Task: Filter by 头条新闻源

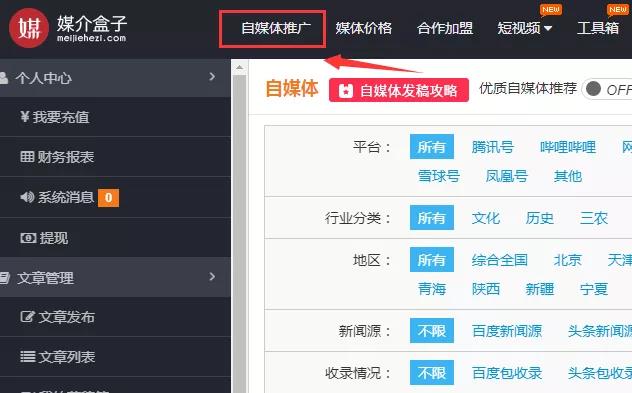Action: 600,331
